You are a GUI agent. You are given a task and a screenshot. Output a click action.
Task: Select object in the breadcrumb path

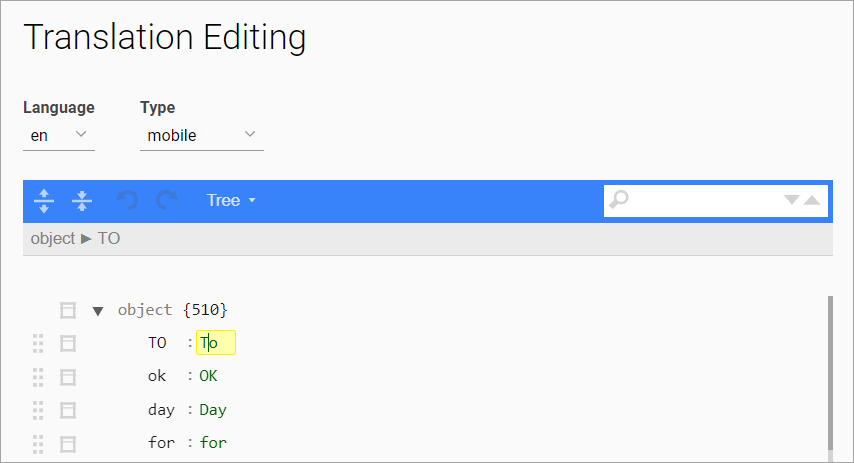pos(52,238)
